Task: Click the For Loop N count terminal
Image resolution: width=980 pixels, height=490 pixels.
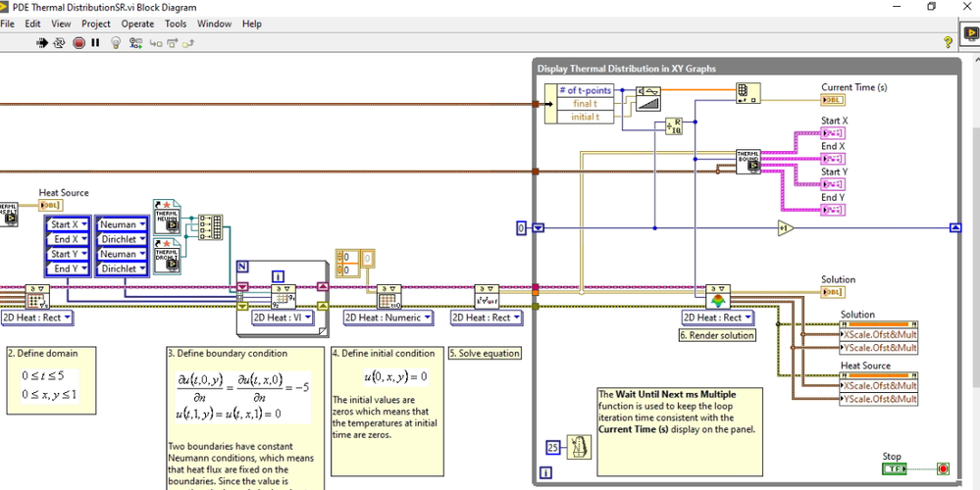Action: [x=243, y=267]
